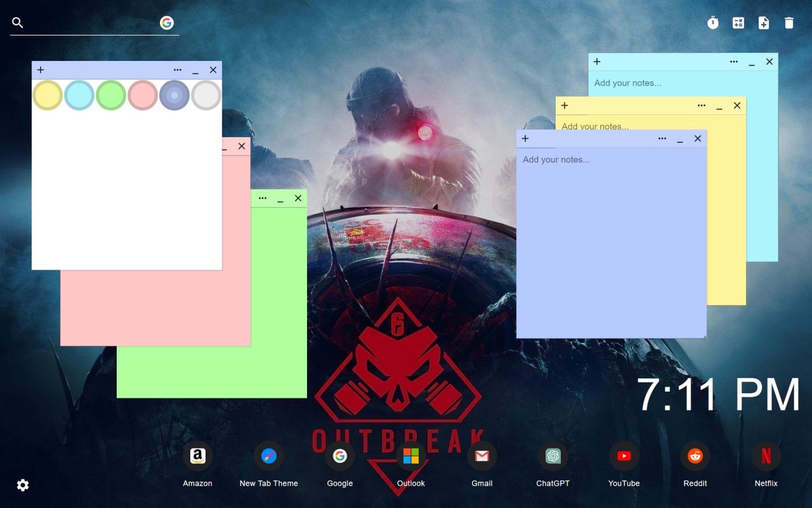This screenshot has height=508, width=812.
Task: Choose the yellow color swatch
Action: 48,95
